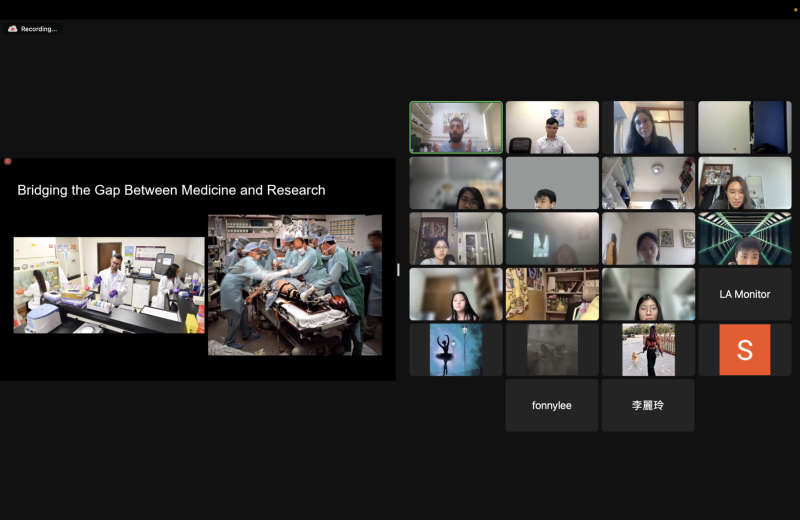The width and height of the screenshot is (800, 520).
Task: Select the tile showing shelves and ceiling smoke detector
Action: coord(648,183)
